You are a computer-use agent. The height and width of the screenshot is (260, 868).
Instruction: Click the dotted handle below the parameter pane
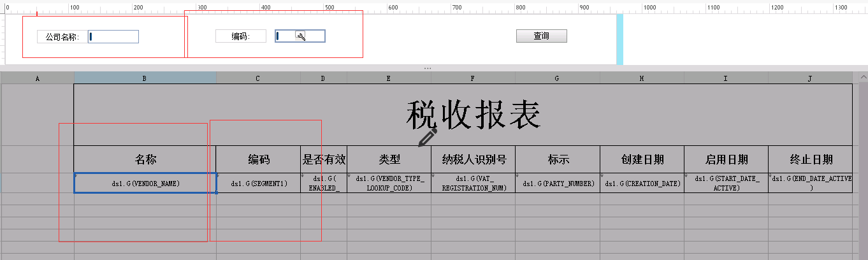428,68
